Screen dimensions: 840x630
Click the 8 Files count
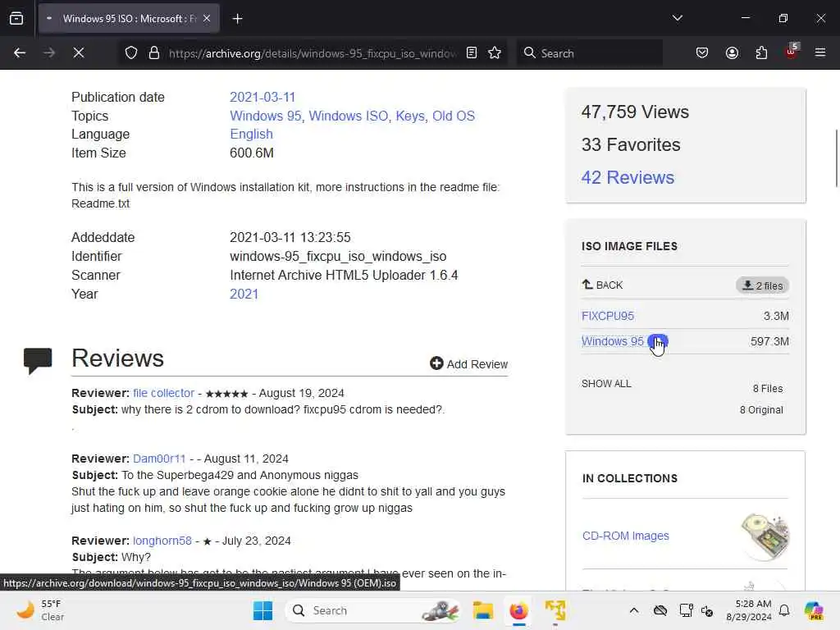click(768, 388)
